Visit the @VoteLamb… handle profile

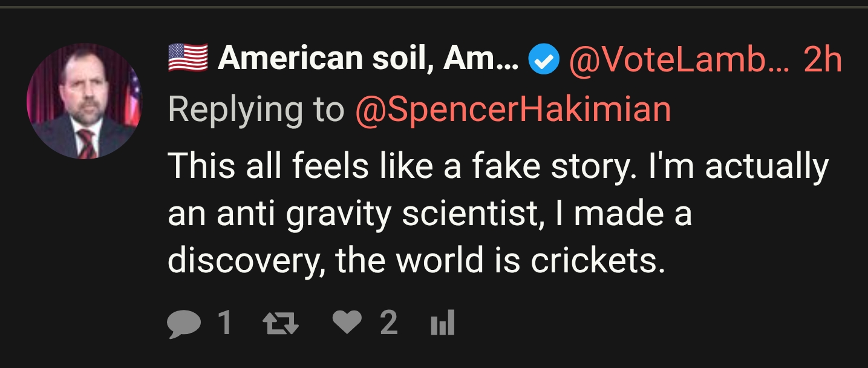679,59
